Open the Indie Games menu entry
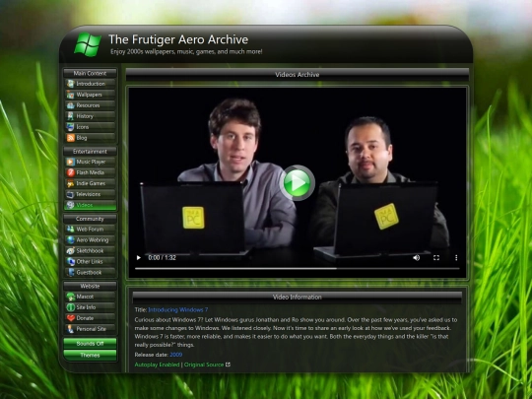 91,183
